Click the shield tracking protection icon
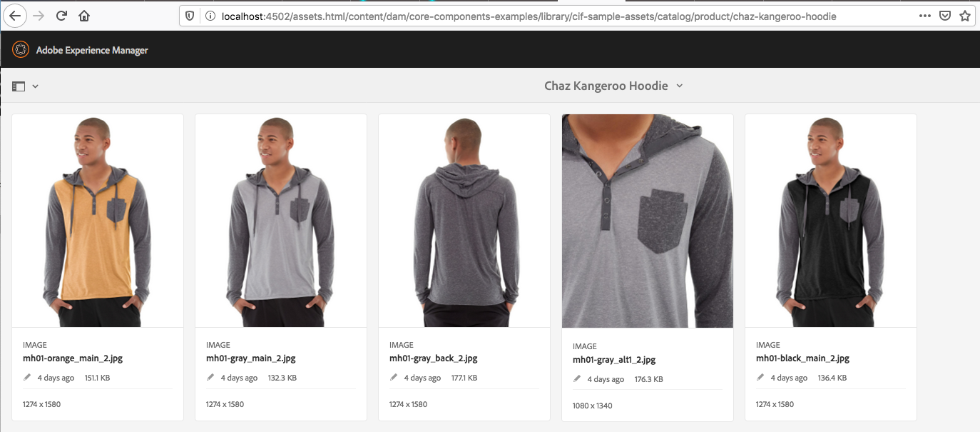Viewport: 980px width, 432px height. tap(190, 16)
